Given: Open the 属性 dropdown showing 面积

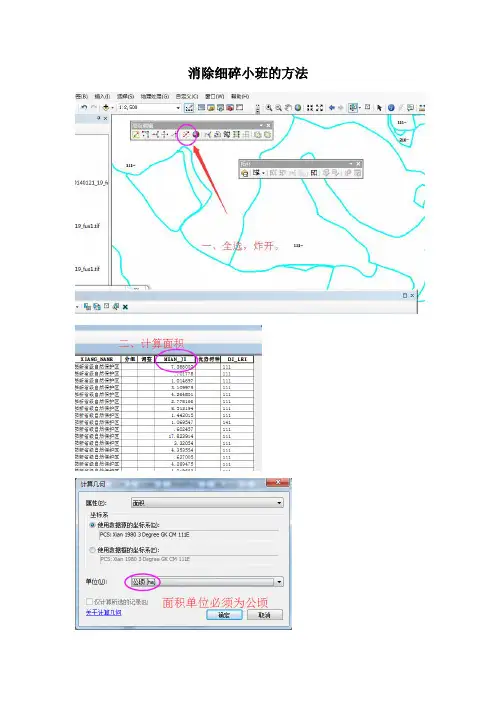Looking at the screenshot, I should click(x=207, y=503).
